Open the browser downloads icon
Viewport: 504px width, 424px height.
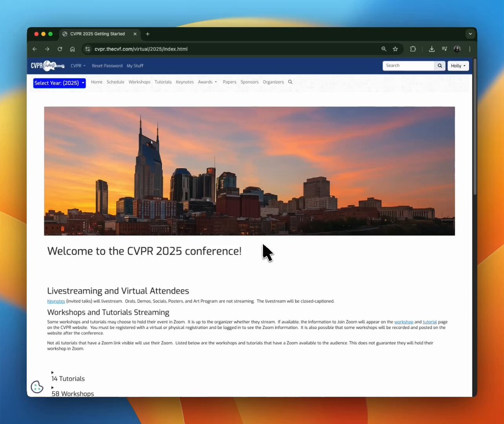431,49
